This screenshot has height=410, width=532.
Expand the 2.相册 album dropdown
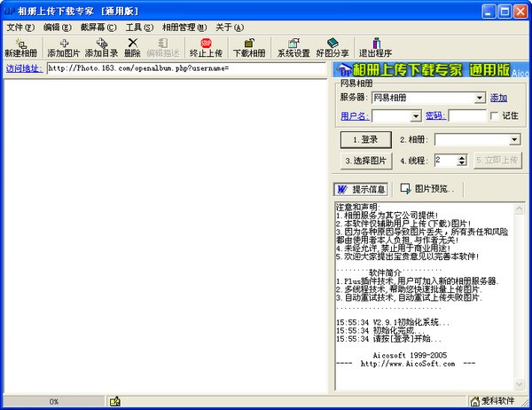514,139
